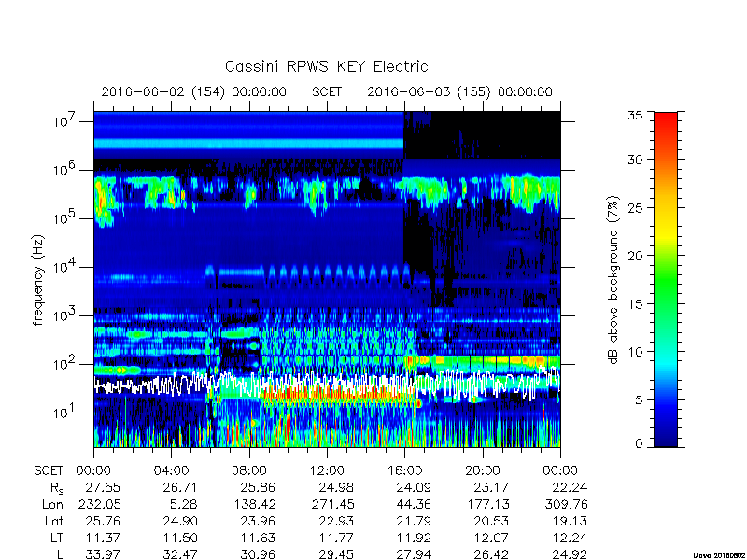
Task: Click the Rs value "24.09"
Action: coord(414,487)
